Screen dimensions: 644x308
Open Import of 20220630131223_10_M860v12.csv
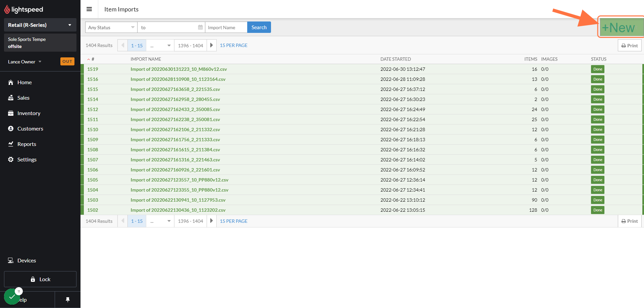tap(179, 69)
